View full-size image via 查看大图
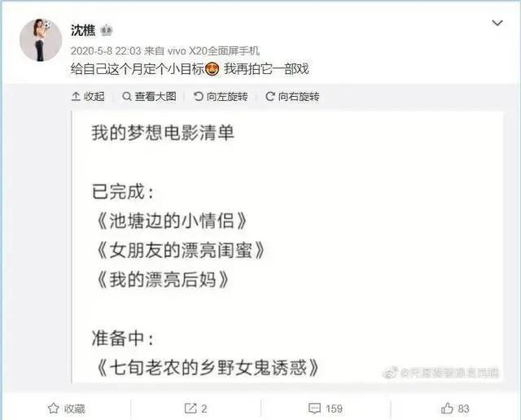This screenshot has height=420, width=521. (x=149, y=96)
